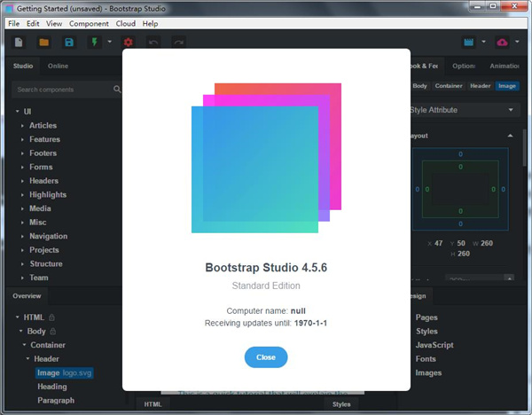Select the Overview panel tab
Screen dimensions: 532x415
coord(27,296)
